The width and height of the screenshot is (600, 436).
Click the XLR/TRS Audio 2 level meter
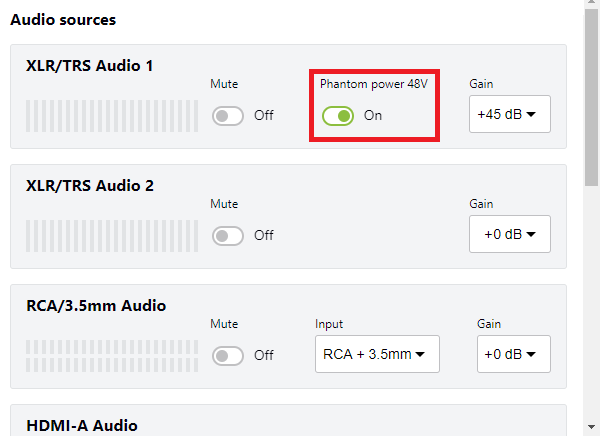click(x=111, y=236)
